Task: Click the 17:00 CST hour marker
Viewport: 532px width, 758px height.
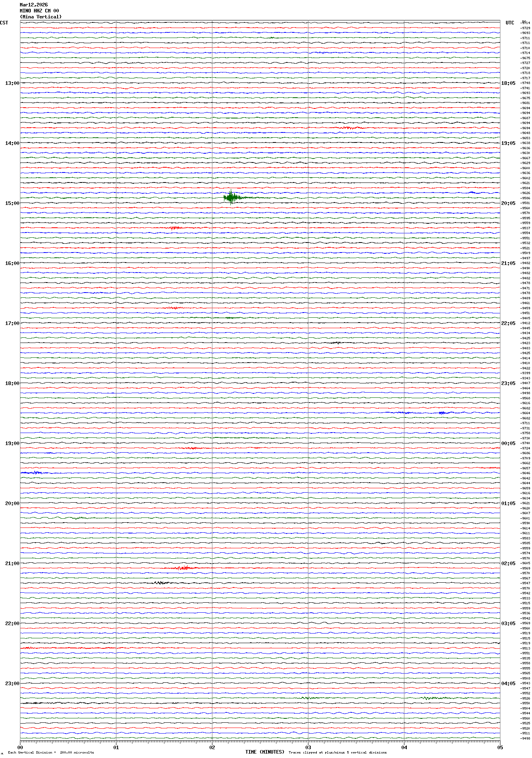Action: pyautogui.click(x=12, y=323)
